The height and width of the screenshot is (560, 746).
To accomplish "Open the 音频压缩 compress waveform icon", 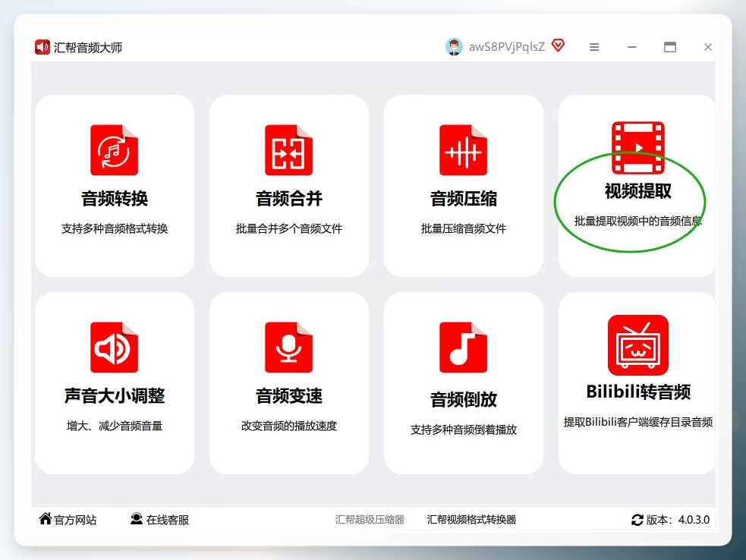I will click(464, 150).
